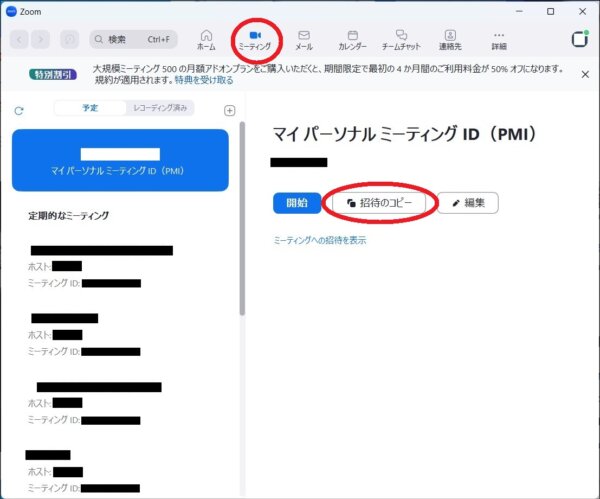Go back with the left arrow button
Image resolution: width=600 pixels, height=499 pixels.
[19, 40]
